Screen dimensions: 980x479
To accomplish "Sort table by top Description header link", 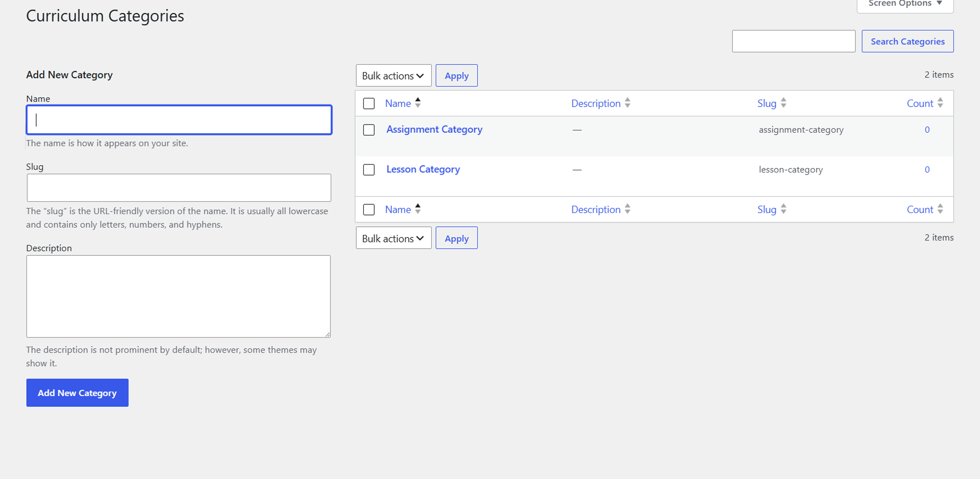I will [596, 104].
